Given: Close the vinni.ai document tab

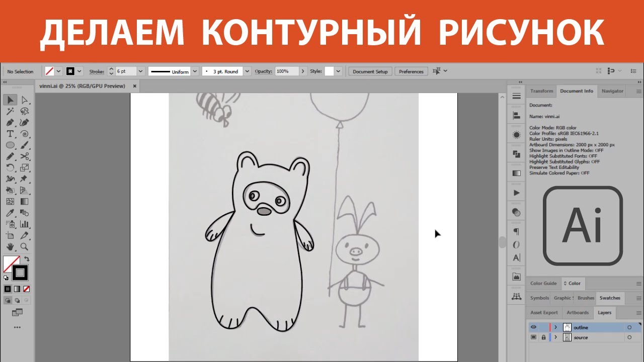Looking at the screenshot, I should (x=134, y=86).
